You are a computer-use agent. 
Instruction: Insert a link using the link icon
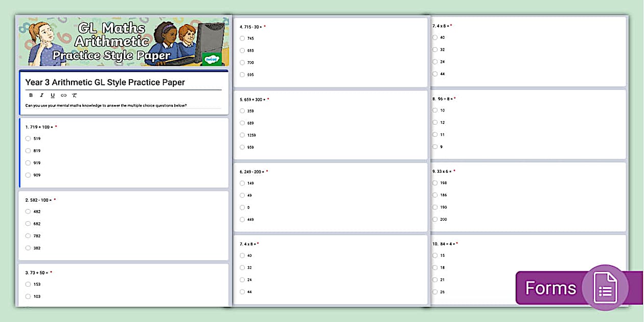63,95
